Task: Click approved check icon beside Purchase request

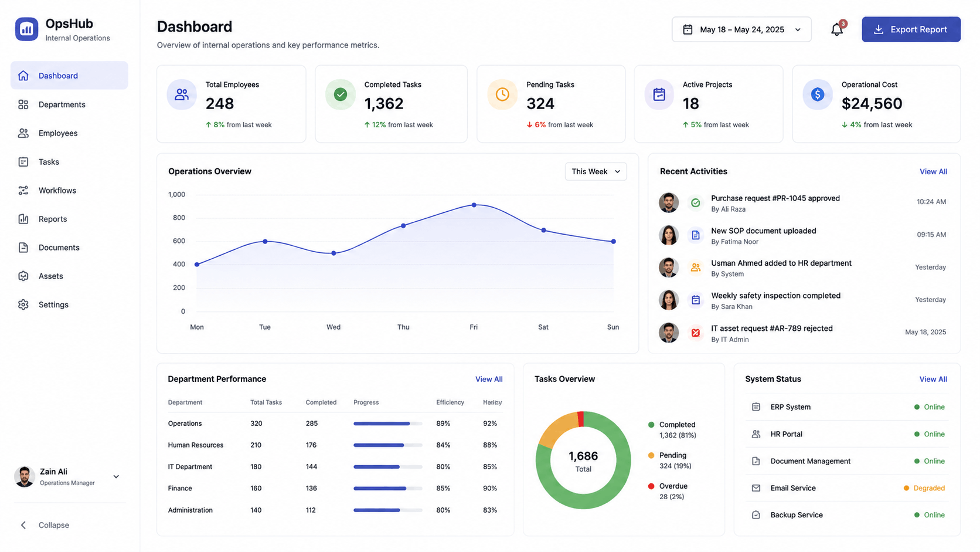Action: (696, 203)
